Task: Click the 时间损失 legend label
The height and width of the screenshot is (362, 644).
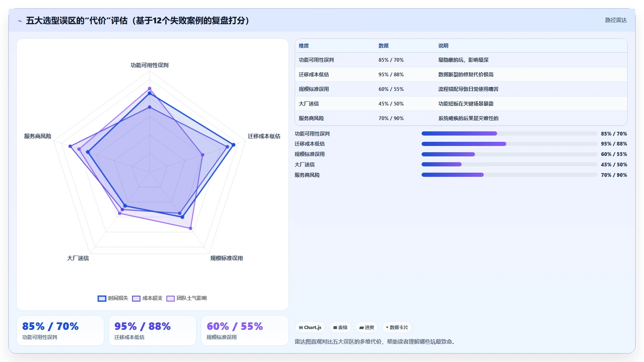Action: pyautogui.click(x=118, y=298)
